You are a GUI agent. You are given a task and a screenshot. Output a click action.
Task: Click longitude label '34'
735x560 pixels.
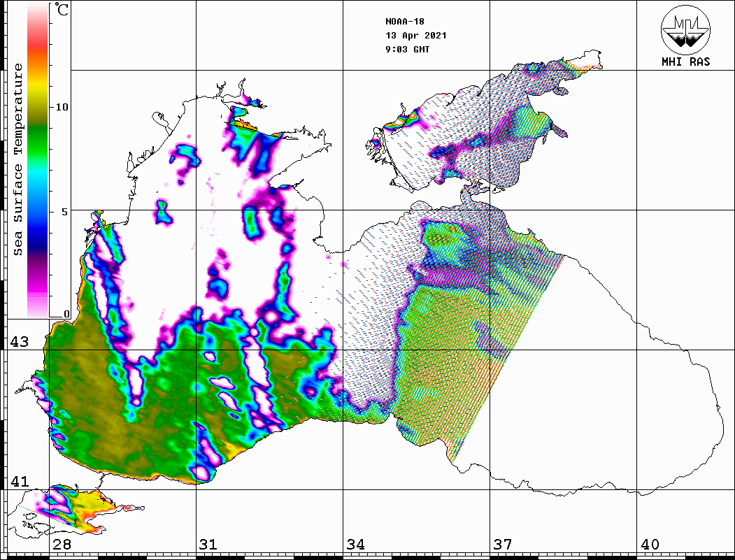pyautogui.click(x=355, y=545)
